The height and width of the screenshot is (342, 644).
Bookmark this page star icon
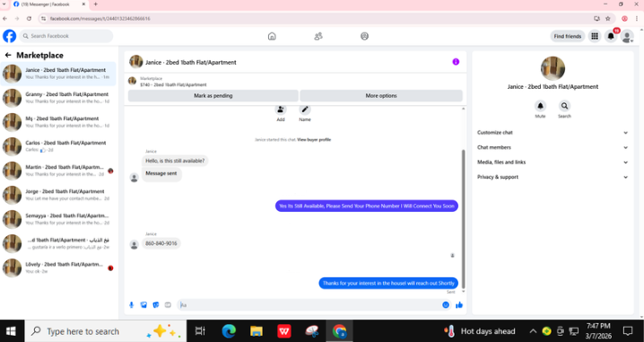608,19
